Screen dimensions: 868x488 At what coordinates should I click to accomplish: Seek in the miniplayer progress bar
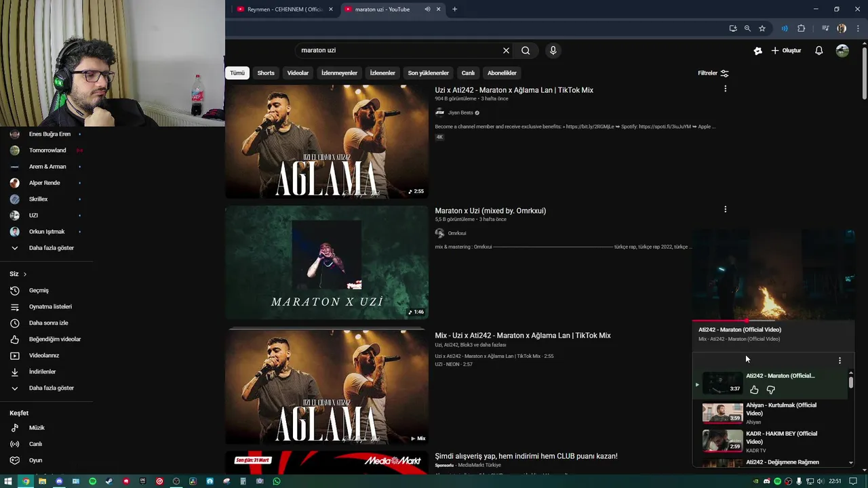pyautogui.click(x=773, y=321)
